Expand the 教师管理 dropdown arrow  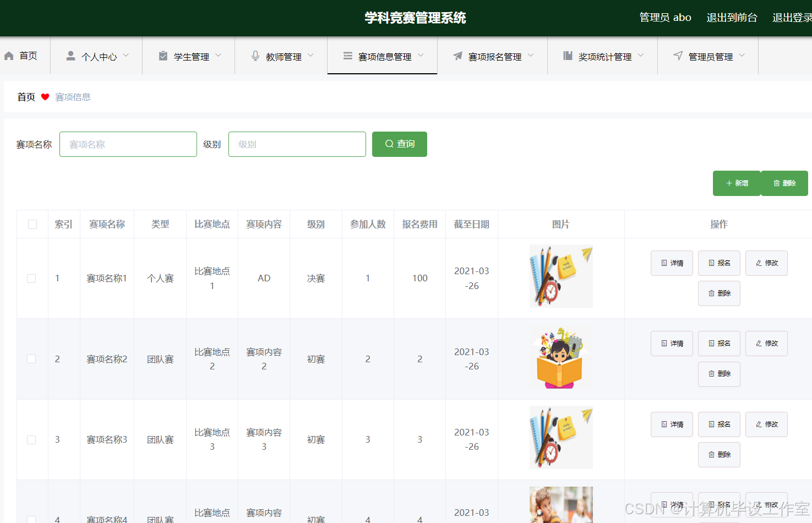[x=311, y=56]
